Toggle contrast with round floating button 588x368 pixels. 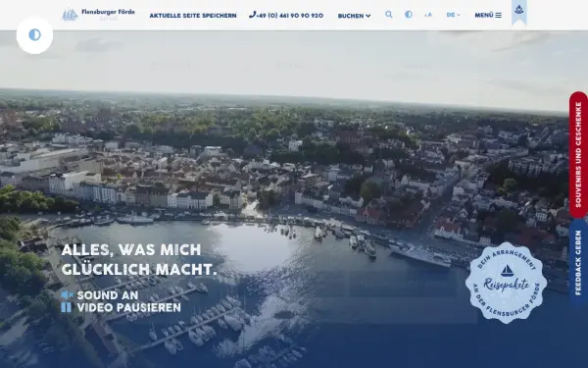(x=34, y=35)
